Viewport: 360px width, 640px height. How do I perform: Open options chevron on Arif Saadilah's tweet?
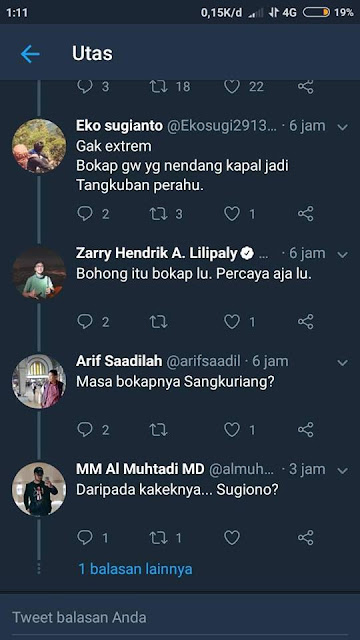[x=343, y=362]
